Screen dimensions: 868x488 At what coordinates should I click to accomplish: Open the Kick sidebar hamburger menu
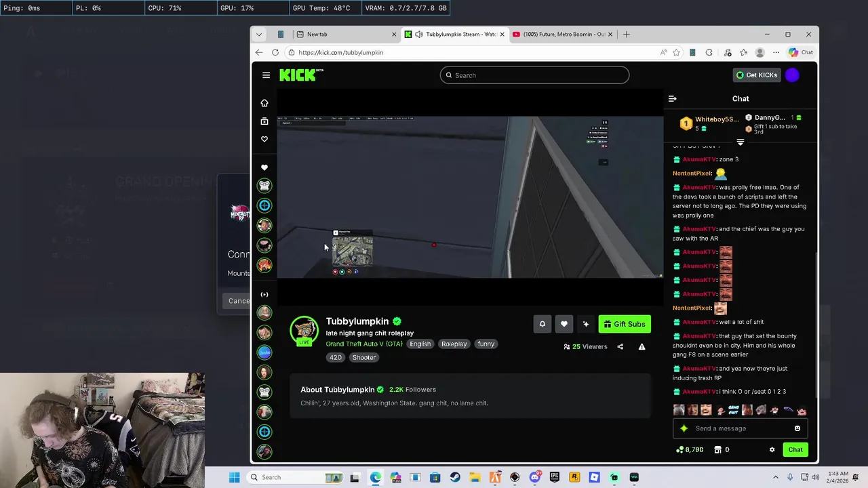coord(266,75)
